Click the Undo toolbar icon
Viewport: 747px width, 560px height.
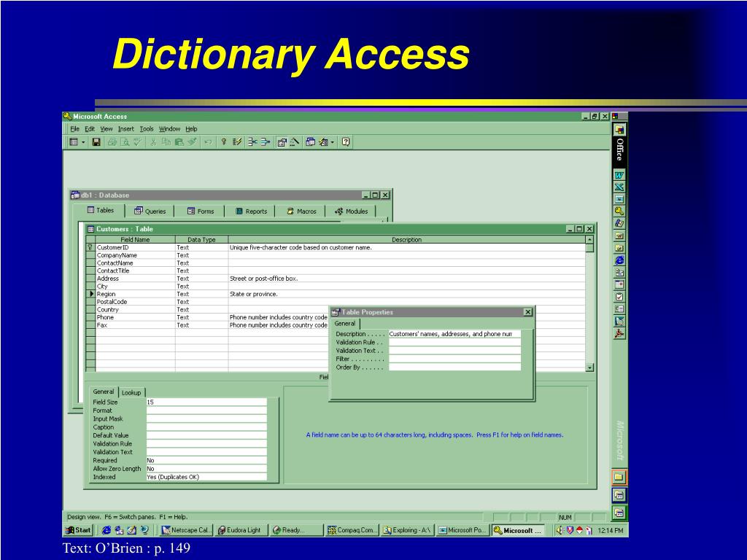pos(208,142)
